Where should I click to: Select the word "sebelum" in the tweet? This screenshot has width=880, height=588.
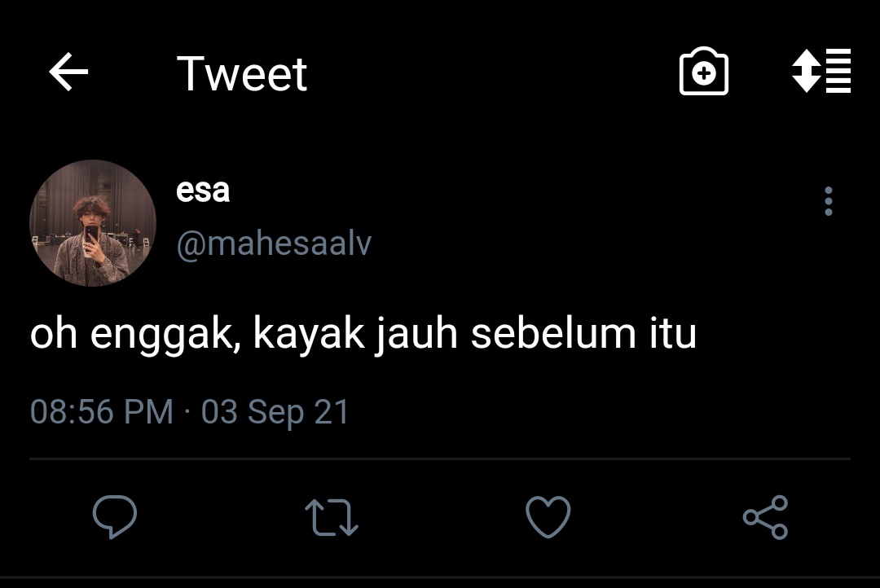click(x=553, y=334)
